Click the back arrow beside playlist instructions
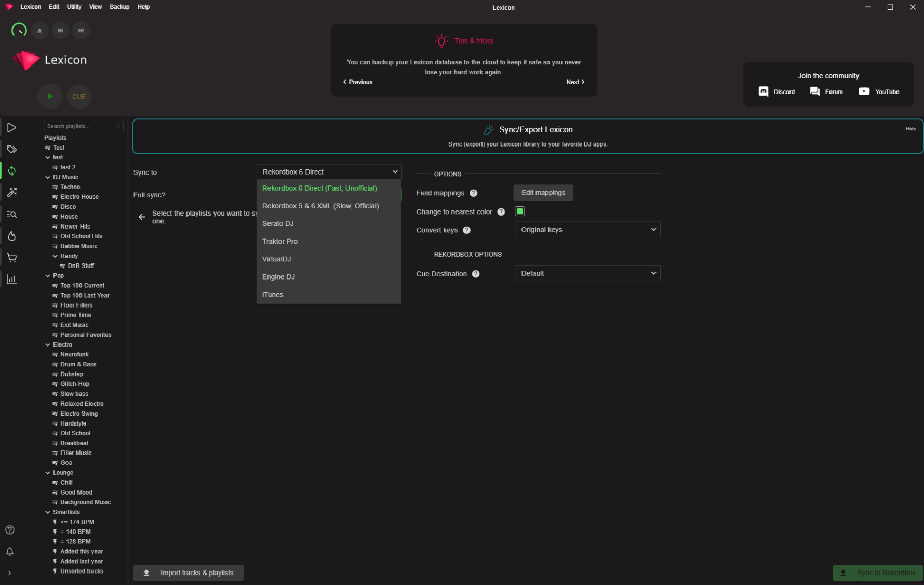 pyautogui.click(x=142, y=217)
